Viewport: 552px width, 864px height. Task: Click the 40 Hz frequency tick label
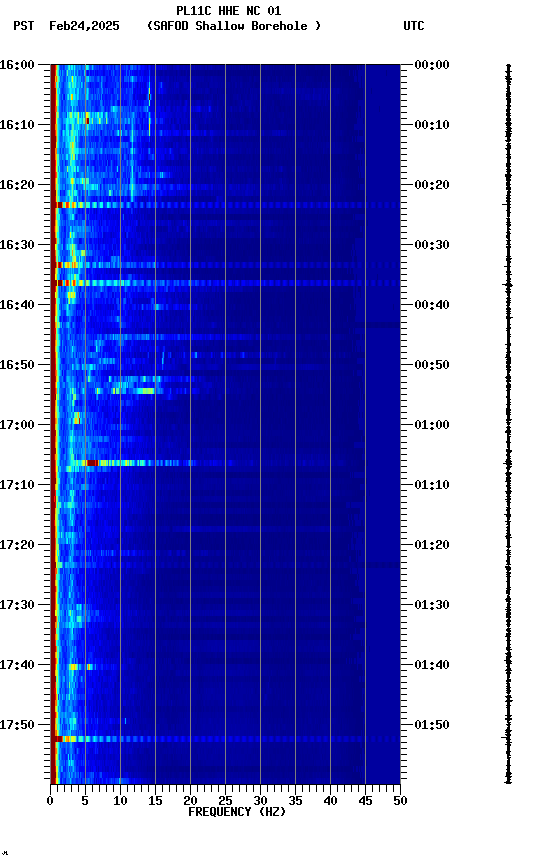[x=331, y=801]
